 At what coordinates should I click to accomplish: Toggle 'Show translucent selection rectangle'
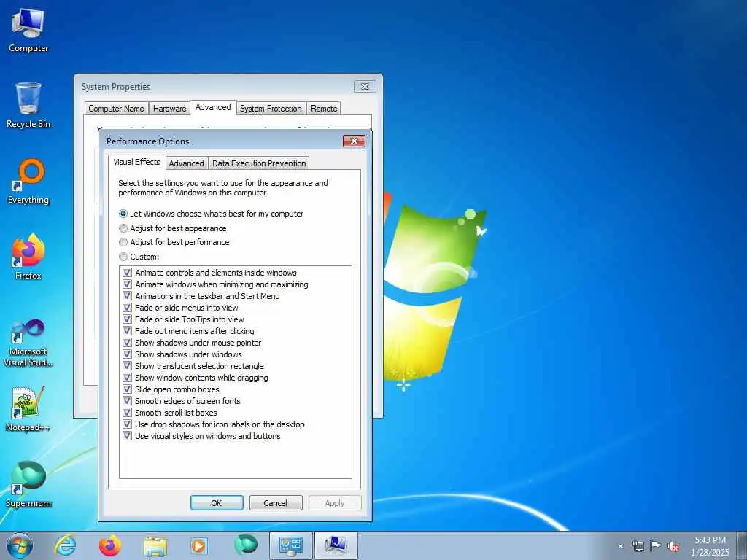coord(127,366)
